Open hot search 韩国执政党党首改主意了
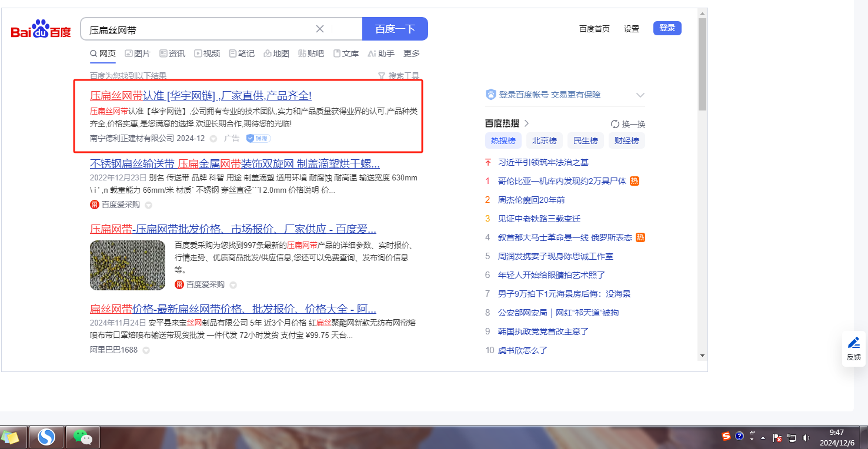Viewport: 868px width, 449px height. (x=543, y=331)
